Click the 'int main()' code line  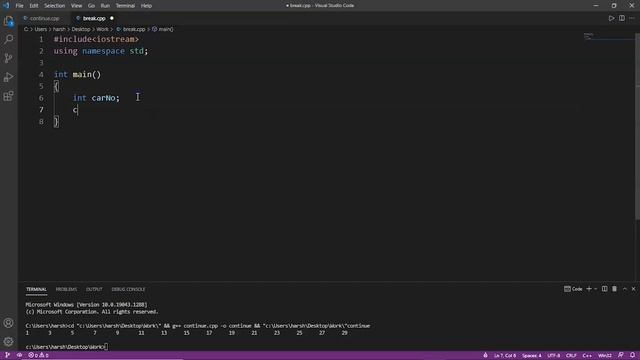[x=77, y=75]
